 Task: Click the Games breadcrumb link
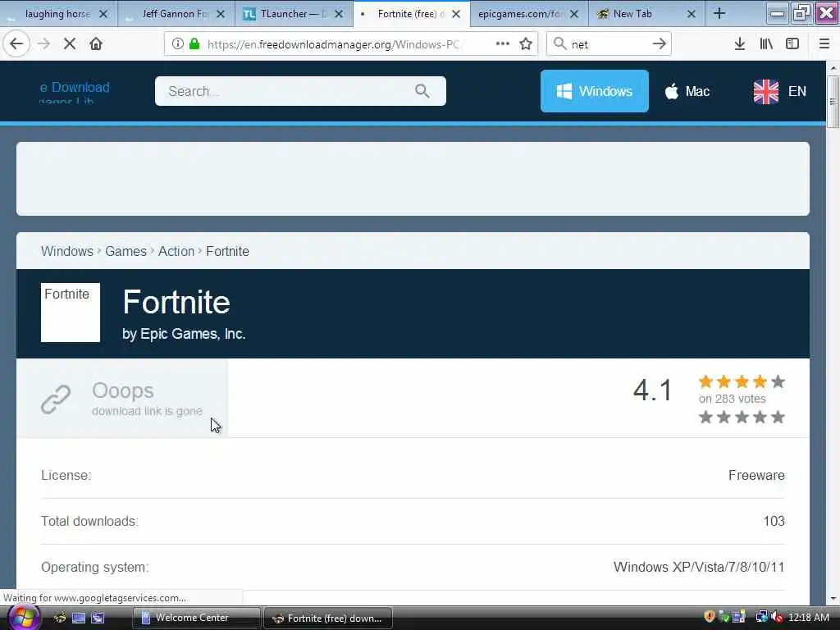(126, 251)
